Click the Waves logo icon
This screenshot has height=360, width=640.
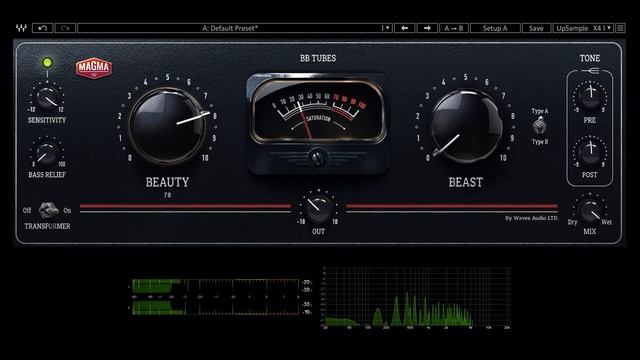[x=21, y=28]
